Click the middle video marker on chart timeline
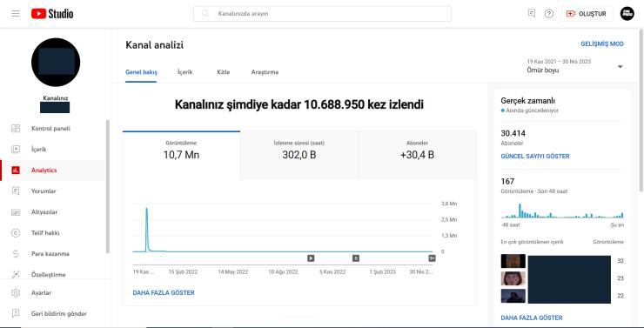 coord(356,258)
